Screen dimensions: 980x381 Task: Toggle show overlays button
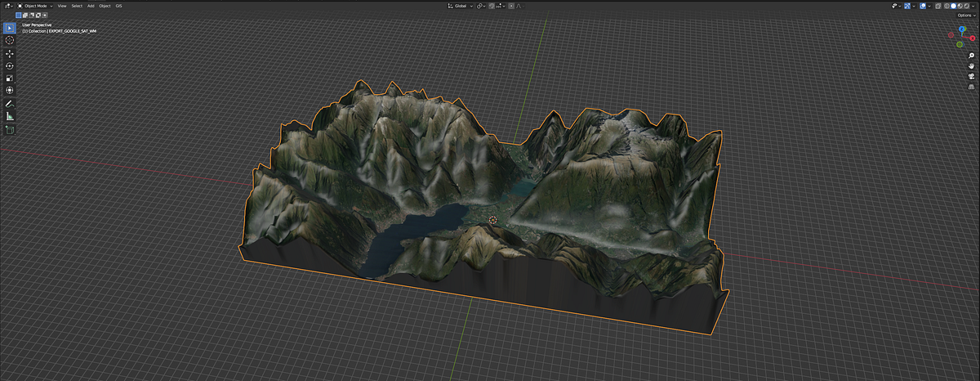923,6
